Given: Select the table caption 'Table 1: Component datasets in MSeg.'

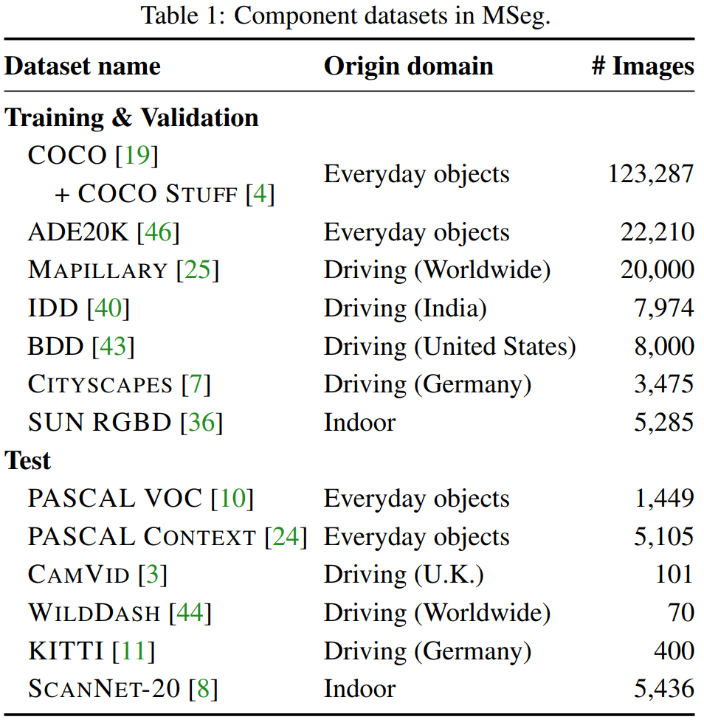Looking at the screenshot, I should click(345, 15).
